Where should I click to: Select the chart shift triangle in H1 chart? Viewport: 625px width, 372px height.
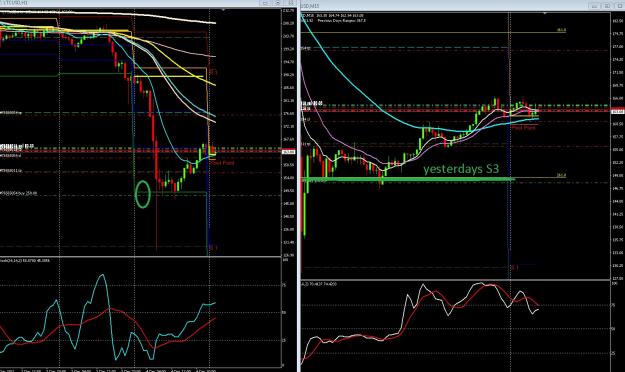[224, 10]
